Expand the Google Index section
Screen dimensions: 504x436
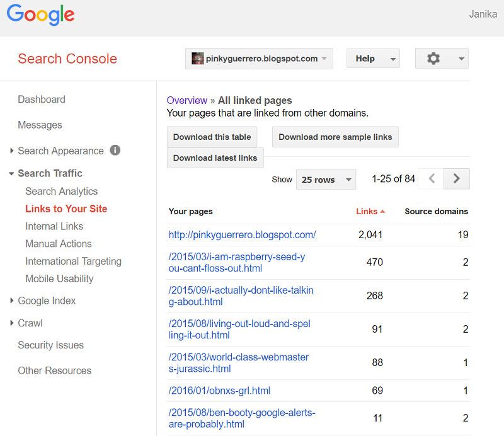click(x=12, y=301)
